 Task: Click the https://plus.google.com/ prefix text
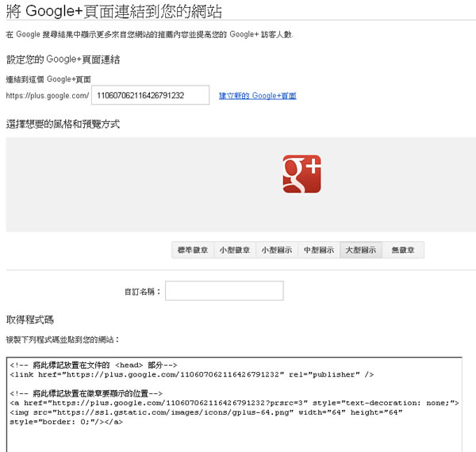48,96
